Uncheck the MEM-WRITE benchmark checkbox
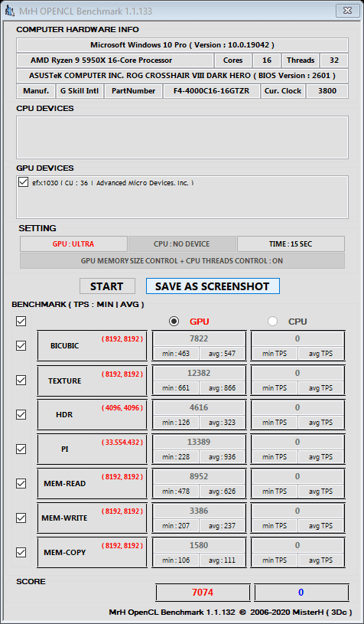This screenshot has height=624, width=364. [x=21, y=518]
